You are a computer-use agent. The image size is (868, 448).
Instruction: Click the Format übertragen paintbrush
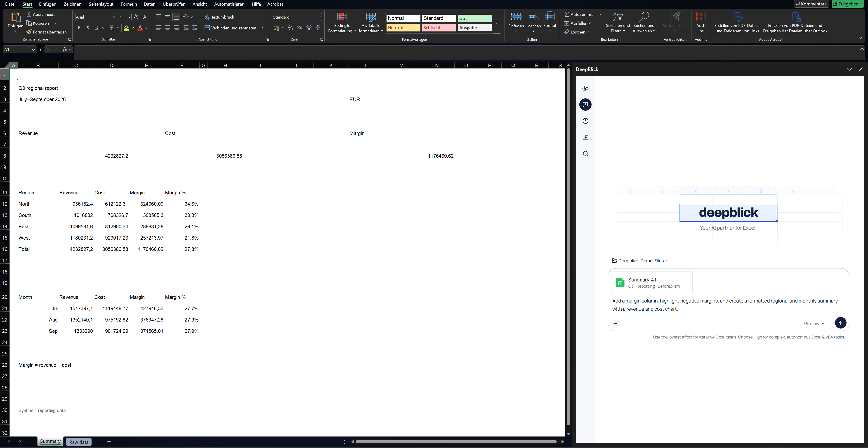click(x=29, y=32)
